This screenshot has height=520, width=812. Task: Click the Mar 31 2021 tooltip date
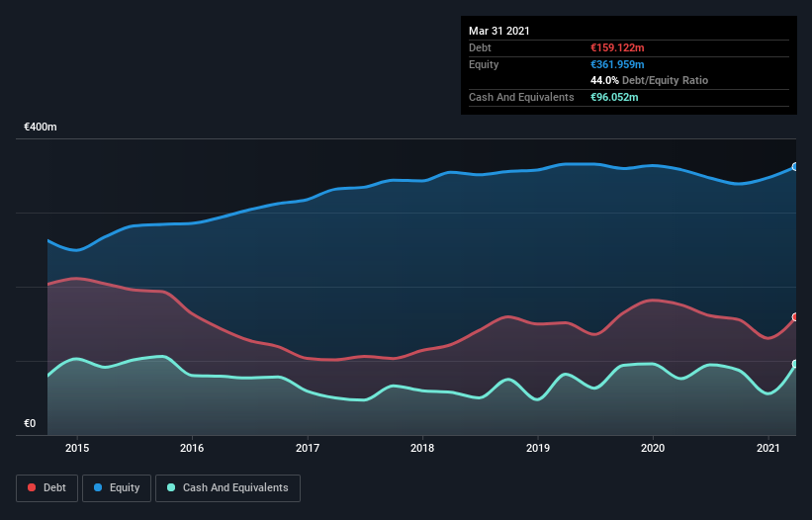point(499,31)
